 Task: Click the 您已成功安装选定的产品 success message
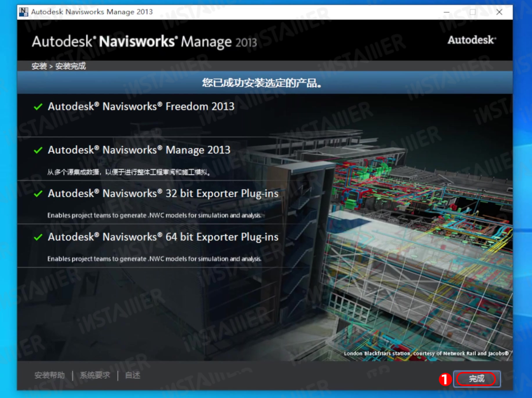pos(262,82)
